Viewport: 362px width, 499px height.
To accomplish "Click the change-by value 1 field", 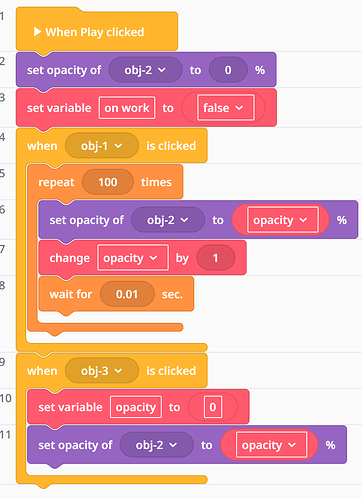I will [x=216, y=258].
